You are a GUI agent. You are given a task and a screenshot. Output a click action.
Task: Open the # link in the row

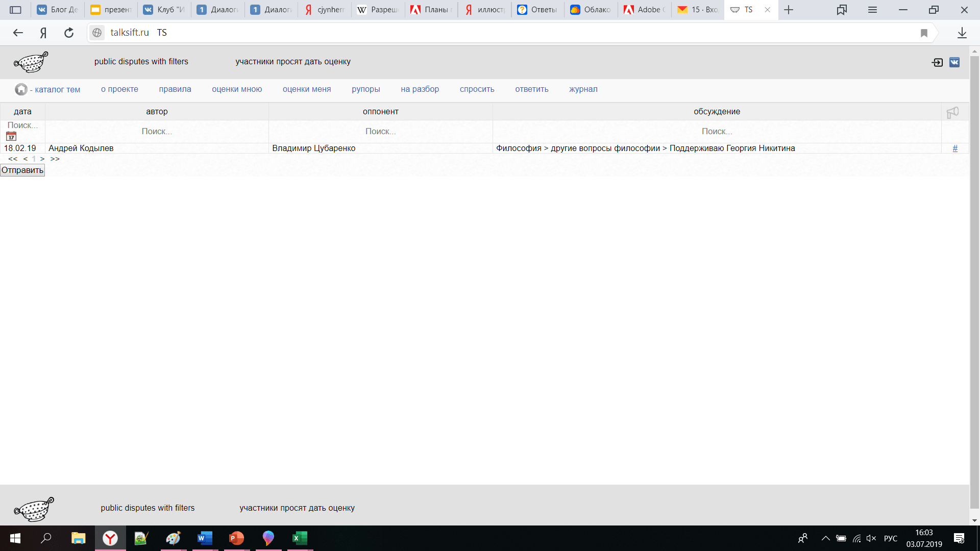[x=955, y=148]
